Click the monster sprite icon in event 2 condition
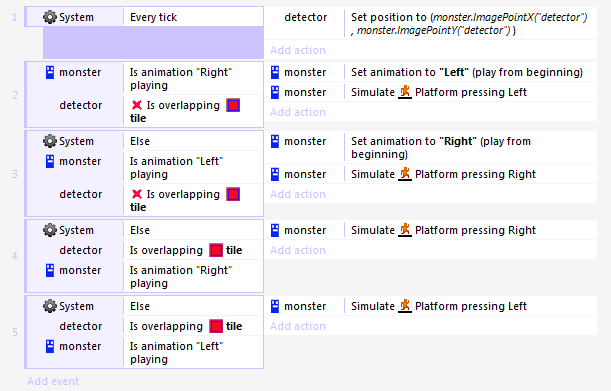Image resolution: width=611 pixels, height=391 pixels. click(x=50, y=72)
